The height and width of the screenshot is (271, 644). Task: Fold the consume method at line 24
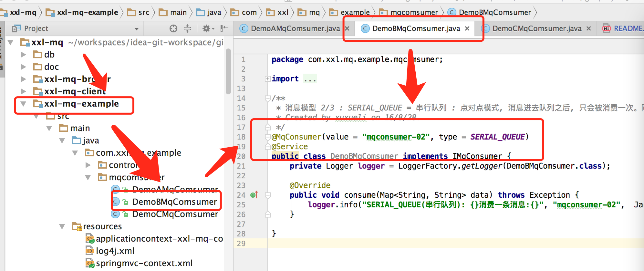point(268,195)
